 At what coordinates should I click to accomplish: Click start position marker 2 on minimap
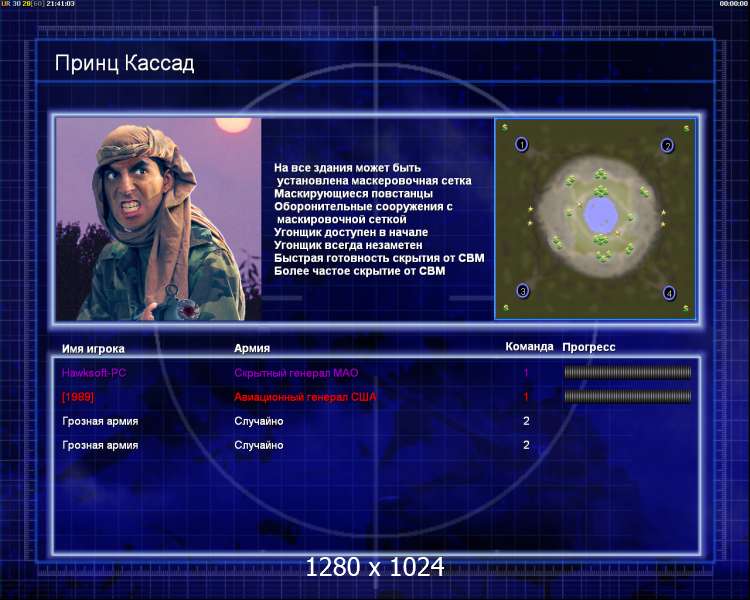(667, 145)
